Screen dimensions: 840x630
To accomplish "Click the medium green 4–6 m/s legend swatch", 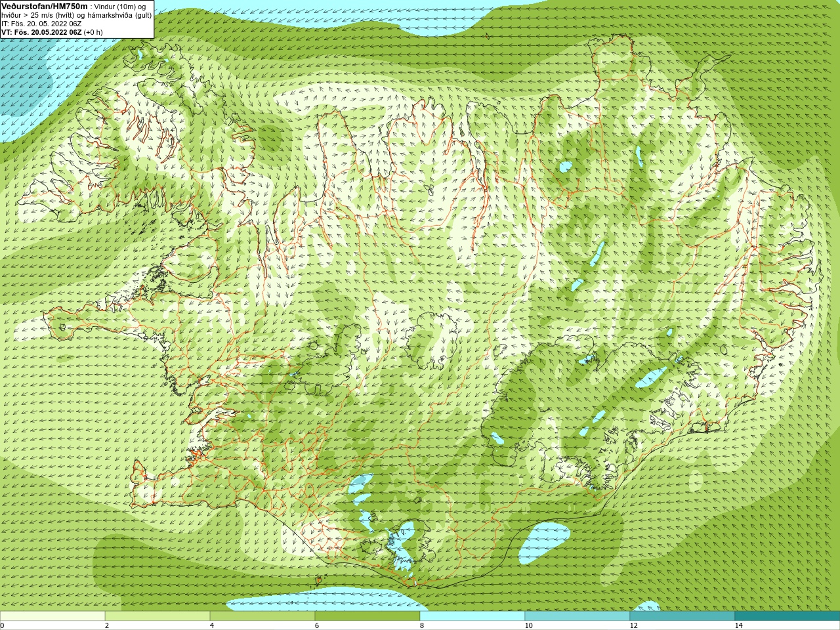I will 262,616.
